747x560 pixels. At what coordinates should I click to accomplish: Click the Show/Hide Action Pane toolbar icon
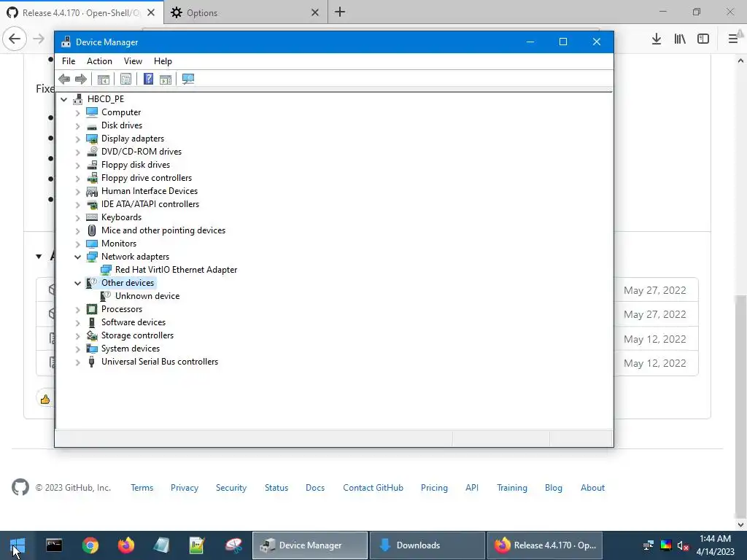166,79
